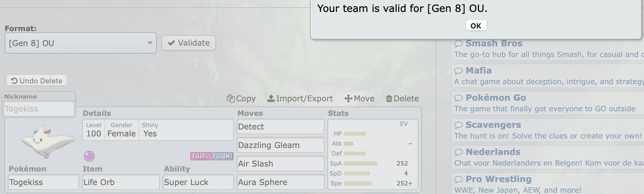
Task: Toggle the Shiny setting showing Yes
Action: pyautogui.click(x=150, y=130)
